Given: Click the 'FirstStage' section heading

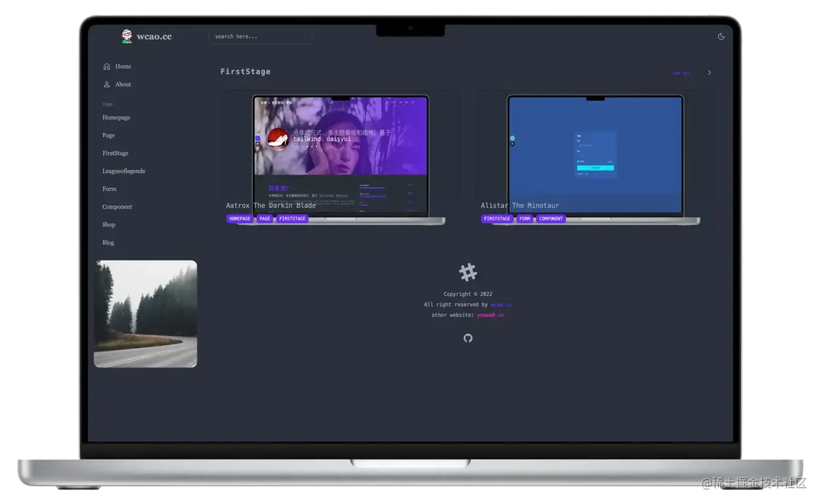Looking at the screenshot, I should [x=245, y=72].
